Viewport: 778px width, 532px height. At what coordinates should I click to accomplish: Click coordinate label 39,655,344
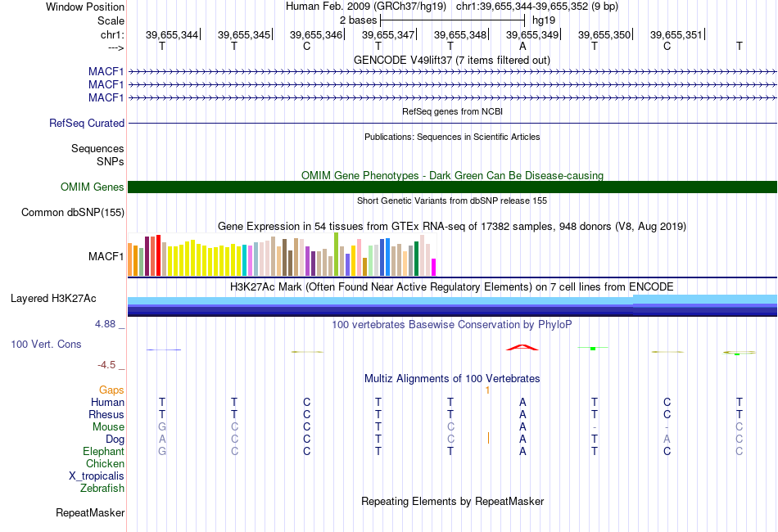(x=172, y=34)
